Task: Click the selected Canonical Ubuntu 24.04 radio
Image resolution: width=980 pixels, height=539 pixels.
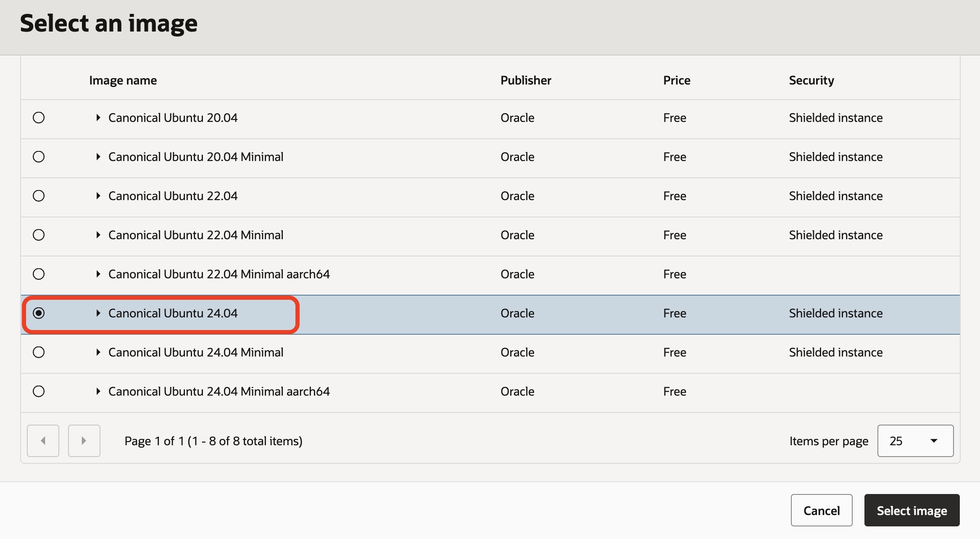Action: 39,313
